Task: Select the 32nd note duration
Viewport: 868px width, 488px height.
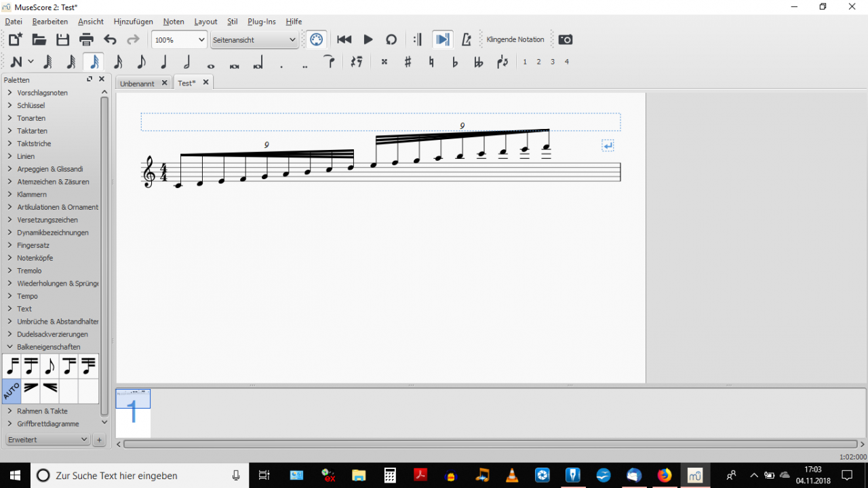Action: pyautogui.click(x=71, y=62)
